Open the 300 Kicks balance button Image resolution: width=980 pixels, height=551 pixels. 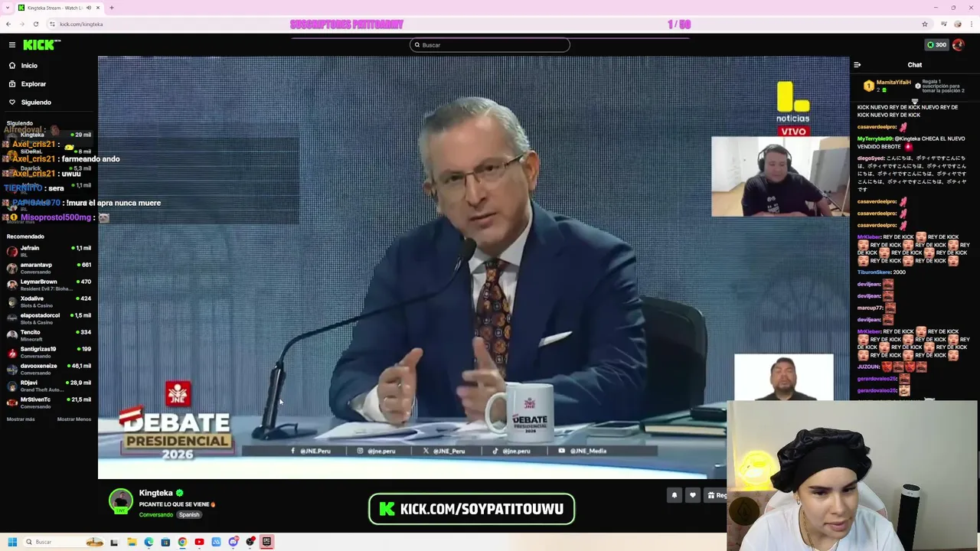pos(936,45)
